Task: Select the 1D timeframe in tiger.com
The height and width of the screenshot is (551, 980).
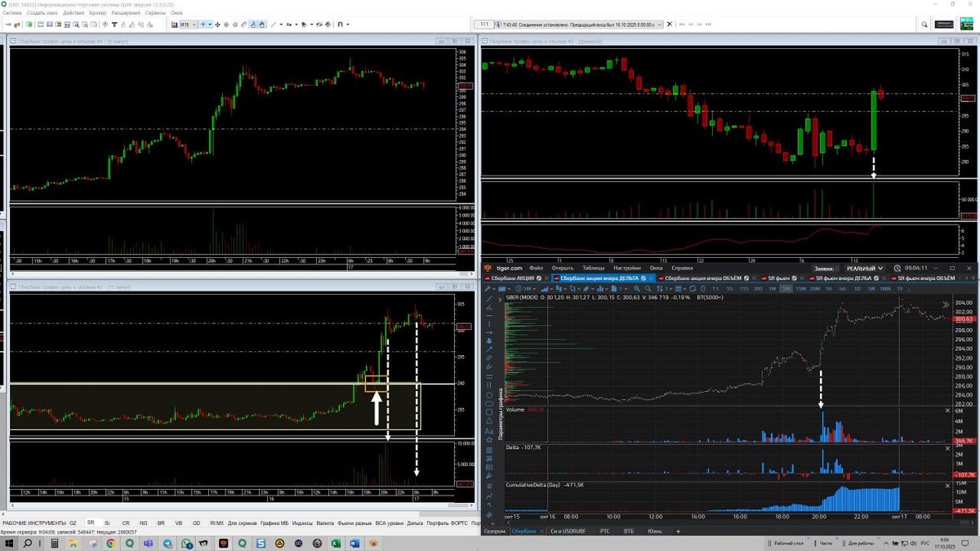Action: pyautogui.click(x=857, y=289)
